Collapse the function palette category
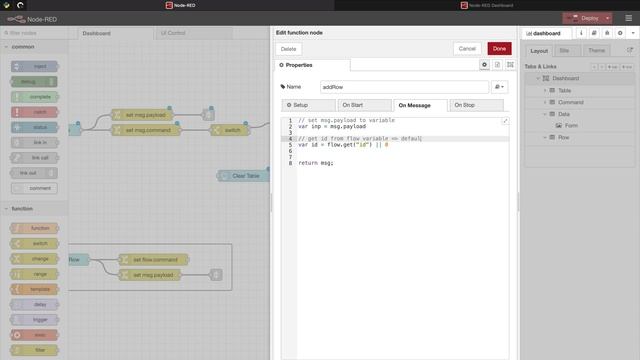This screenshot has width=640, height=360. 6,209
